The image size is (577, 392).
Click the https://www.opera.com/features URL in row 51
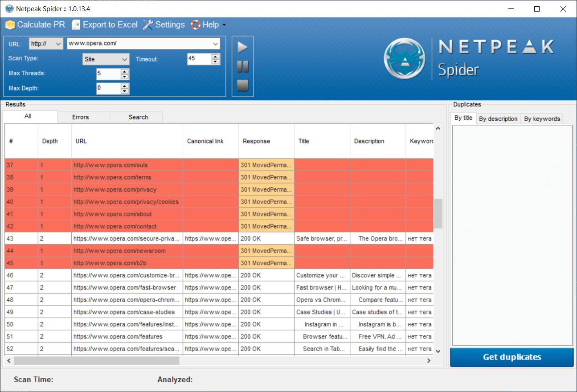[x=127, y=336]
